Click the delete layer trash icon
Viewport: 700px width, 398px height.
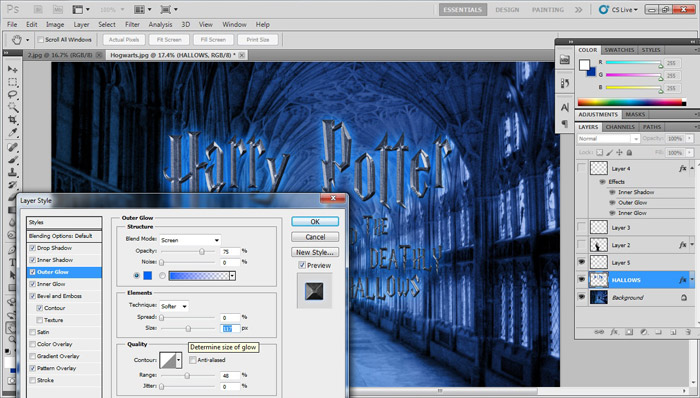(688, 332)
